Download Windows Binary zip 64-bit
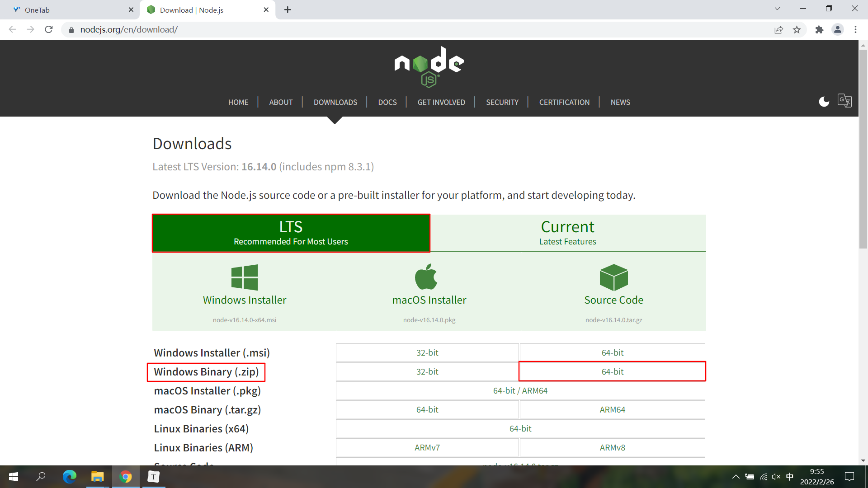Screen dimensions: 868x488 (612, 371)
